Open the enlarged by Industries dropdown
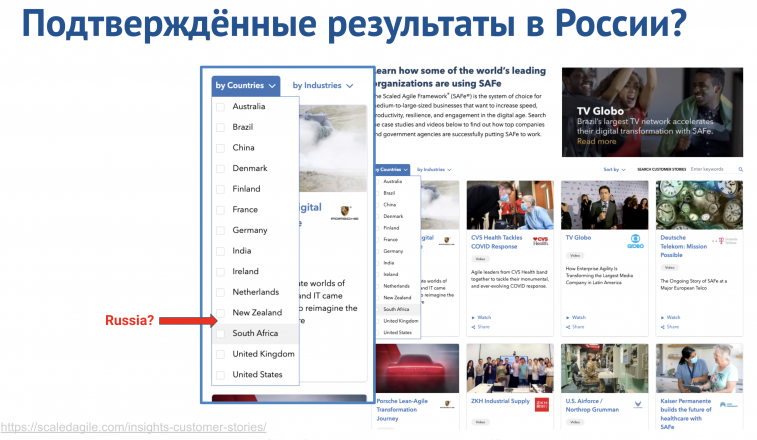This screenshot has width=757, height=440. tap(322, 85)
